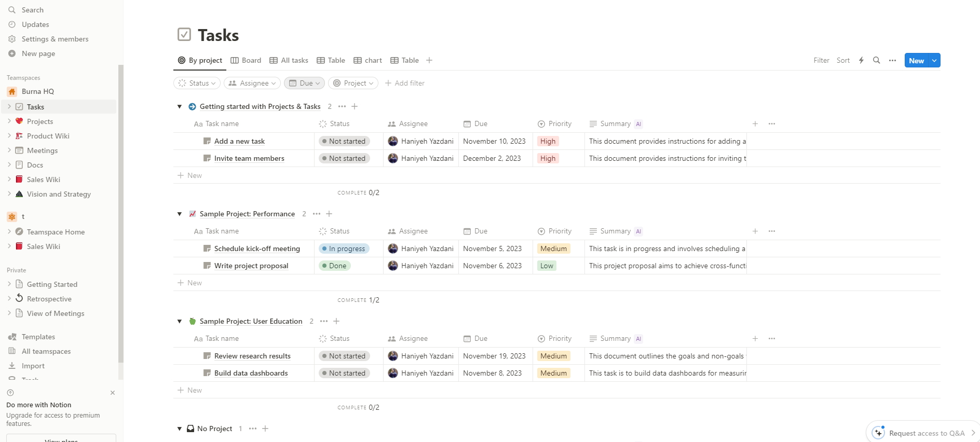Open the New button dropdown arrow
The image size is (980, 442).
(934, 60)
